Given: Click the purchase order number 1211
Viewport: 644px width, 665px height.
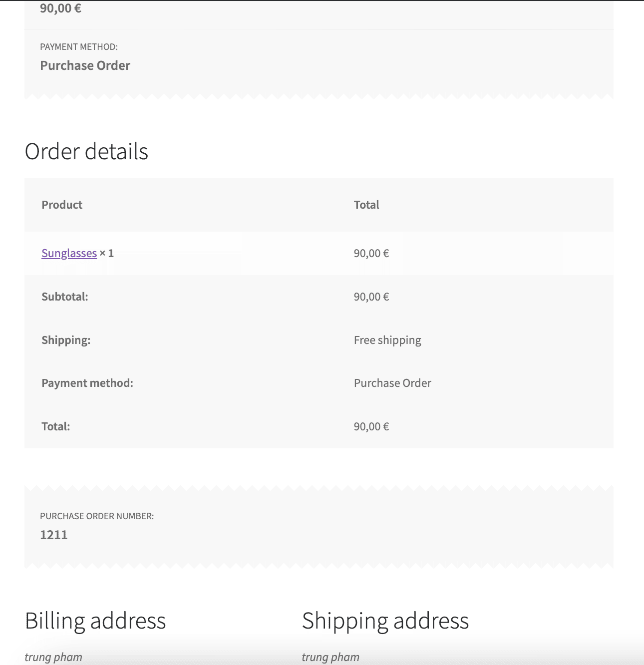Looking at the screenshot, I should pyautogui.click(x=54, y=535).
